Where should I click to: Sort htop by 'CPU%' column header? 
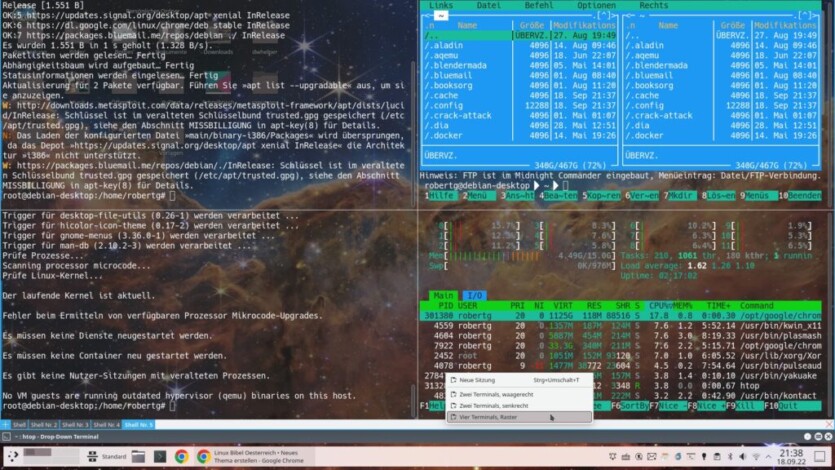click(x=659, y=306)
